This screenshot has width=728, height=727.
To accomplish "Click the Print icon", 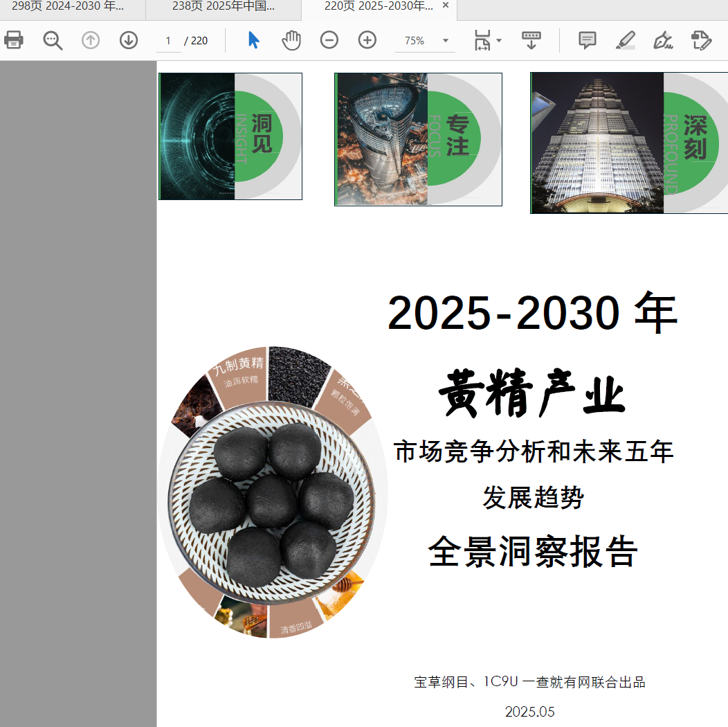I will [x=14, y=40].
